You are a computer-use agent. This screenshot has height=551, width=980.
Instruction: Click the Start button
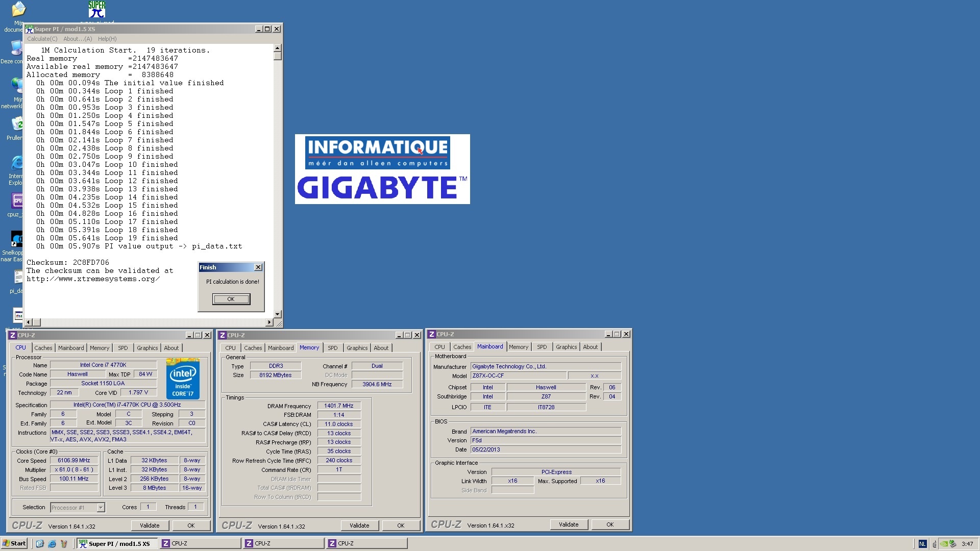point(14,543)
